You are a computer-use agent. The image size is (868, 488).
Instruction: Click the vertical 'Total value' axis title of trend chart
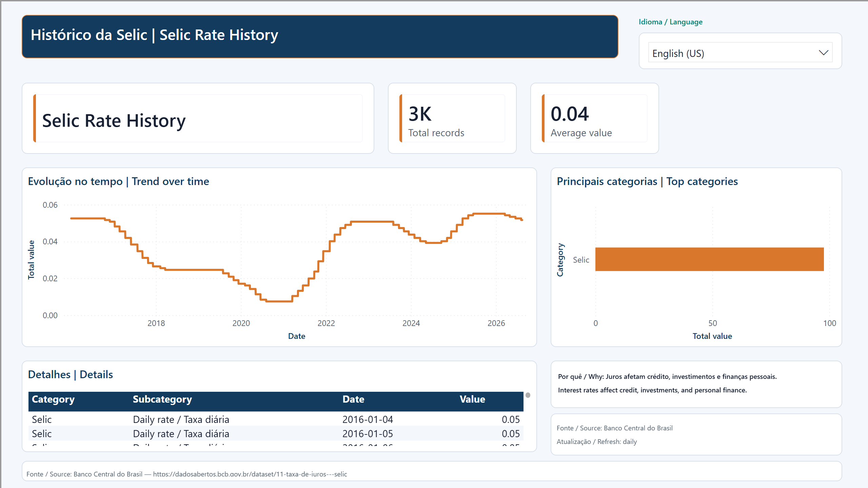(x=31, y=260)
